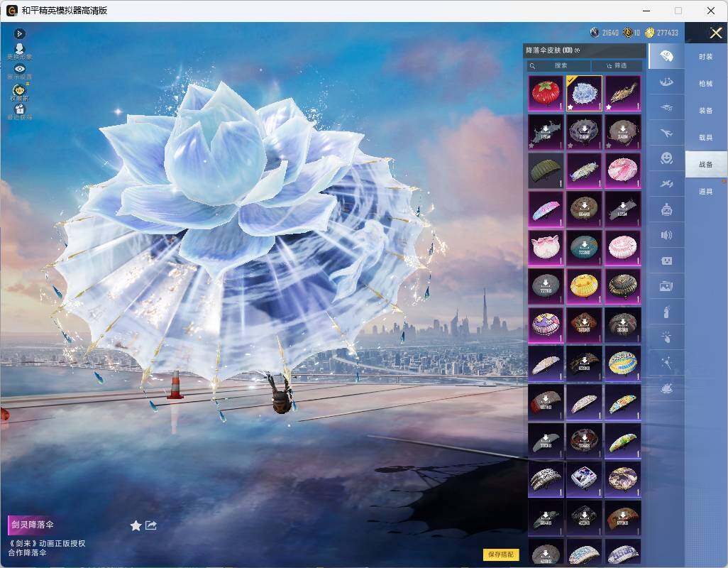Viewport: 728px width, 568px height.
Task: Click the yellow 保存搭配 save button
Action: point(501,555)
